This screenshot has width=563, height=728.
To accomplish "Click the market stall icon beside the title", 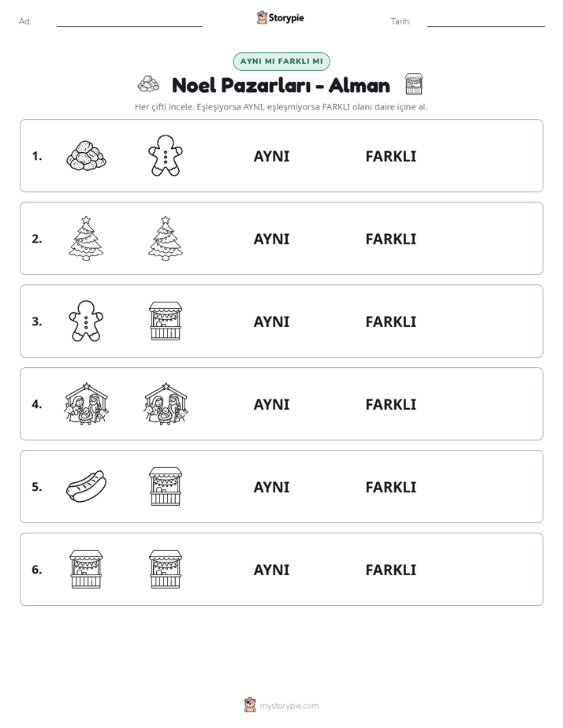I will [x=413, y=84].
